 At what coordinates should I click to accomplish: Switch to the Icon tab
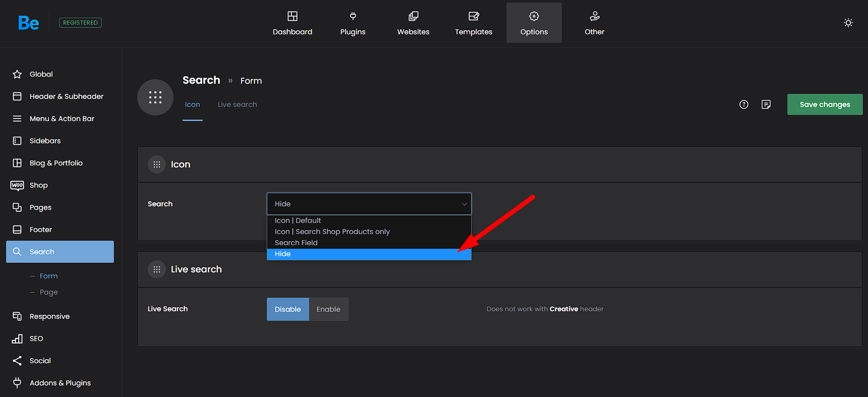193,104
